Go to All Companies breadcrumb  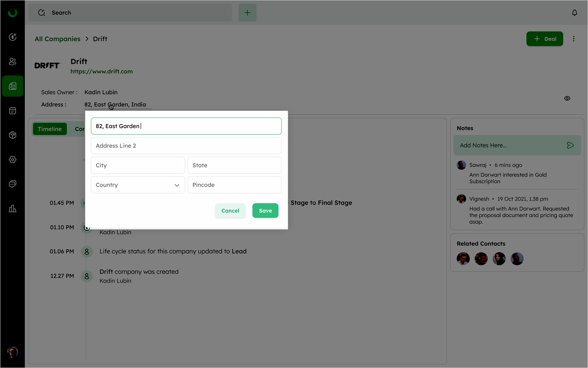point(58,39)
